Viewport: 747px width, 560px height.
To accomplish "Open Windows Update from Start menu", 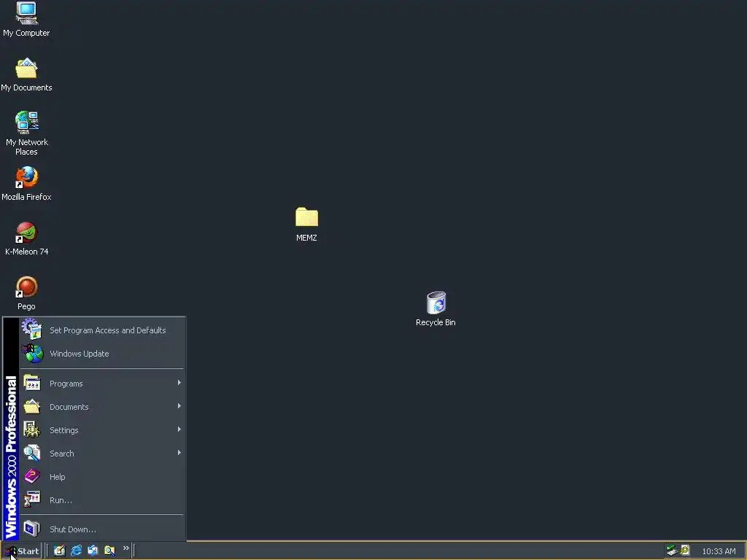I will (x=102, y=354).
